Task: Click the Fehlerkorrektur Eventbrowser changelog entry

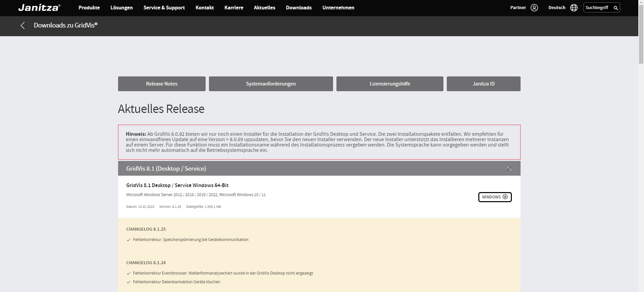Action: (223, 273)
